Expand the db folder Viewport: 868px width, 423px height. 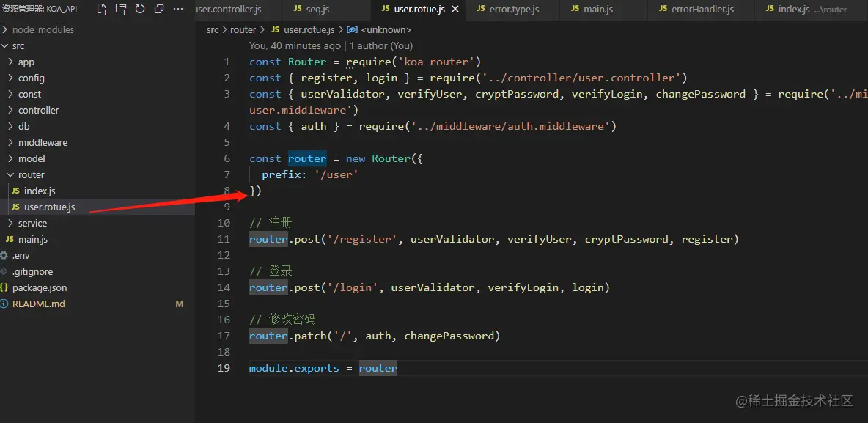point(98,126)
